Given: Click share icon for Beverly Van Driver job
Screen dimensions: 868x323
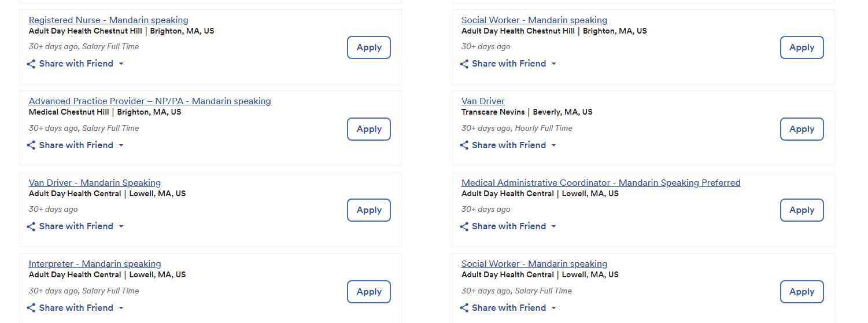Looking at the screenshot, I should point(464,145).
